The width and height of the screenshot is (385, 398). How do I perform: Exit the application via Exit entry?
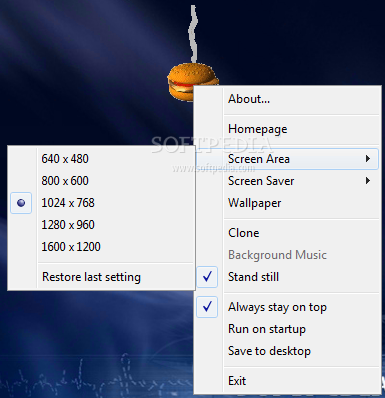coord(287,381)
